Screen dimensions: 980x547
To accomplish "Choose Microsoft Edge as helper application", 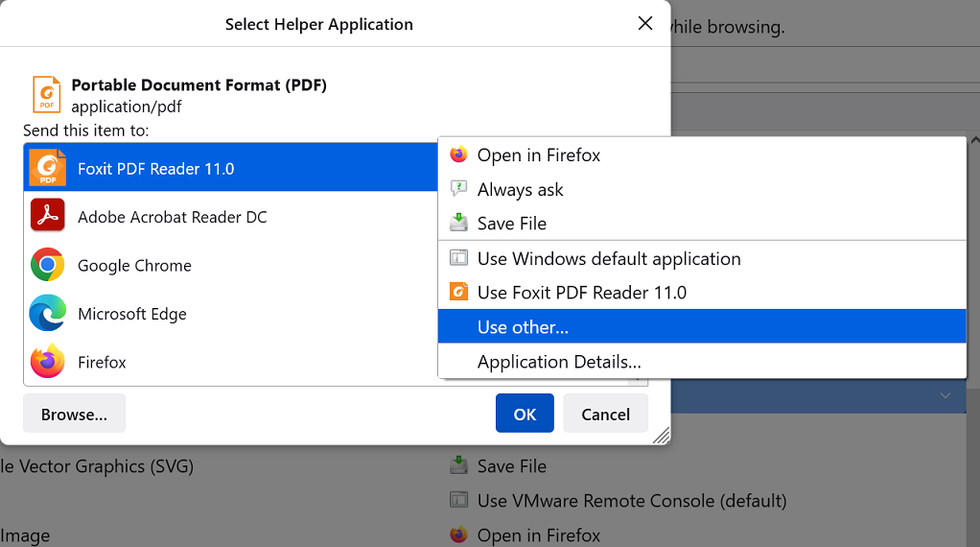I will tap(231, 313).
